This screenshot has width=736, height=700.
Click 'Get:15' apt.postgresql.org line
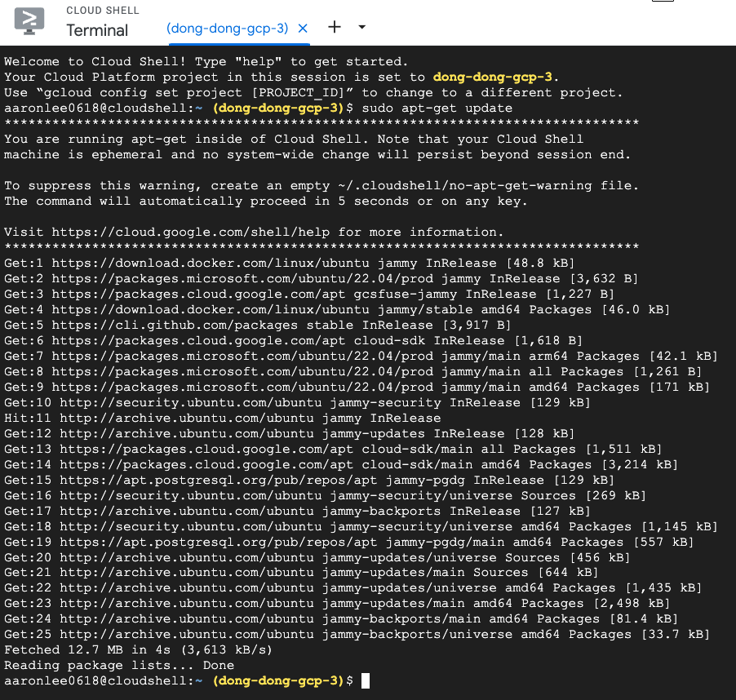[309, 480]
